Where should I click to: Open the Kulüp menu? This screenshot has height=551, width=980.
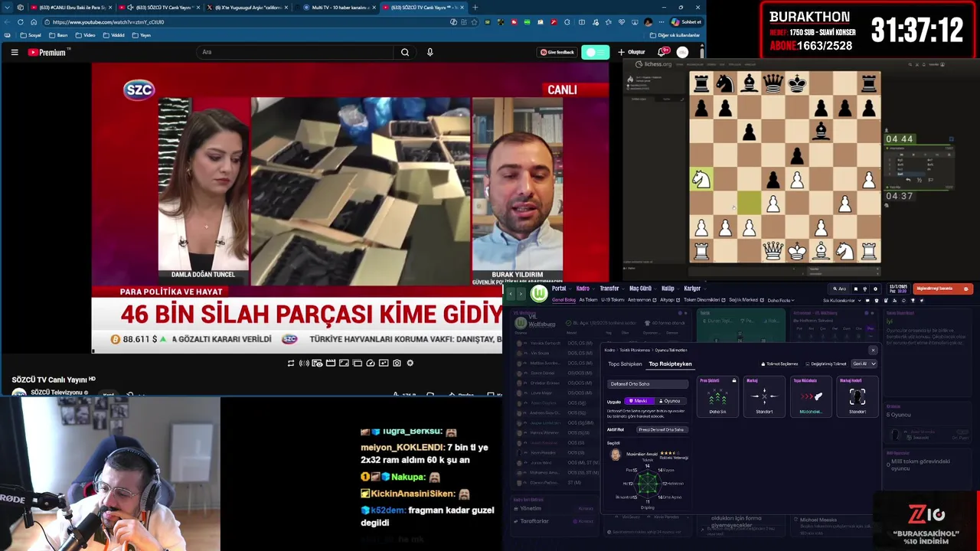(x=669, y=289)
